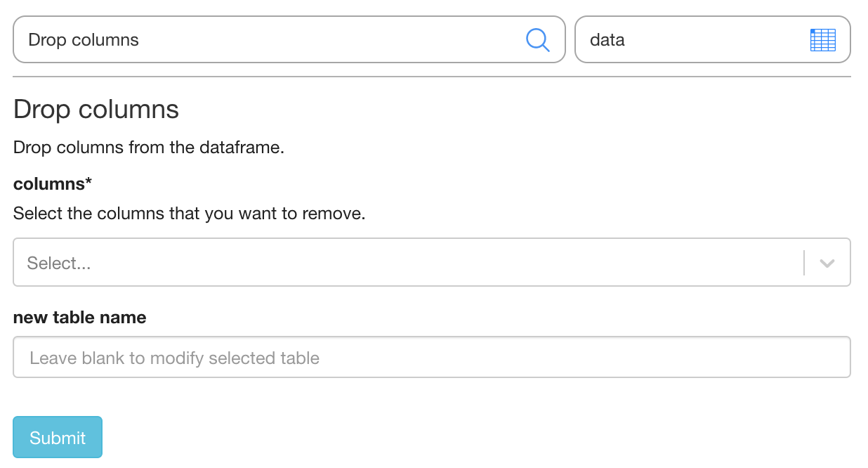Click the 'Drop columns' page heading
Image resolution: width=868 pixels, height=468 pixels.
coord(96,110)
